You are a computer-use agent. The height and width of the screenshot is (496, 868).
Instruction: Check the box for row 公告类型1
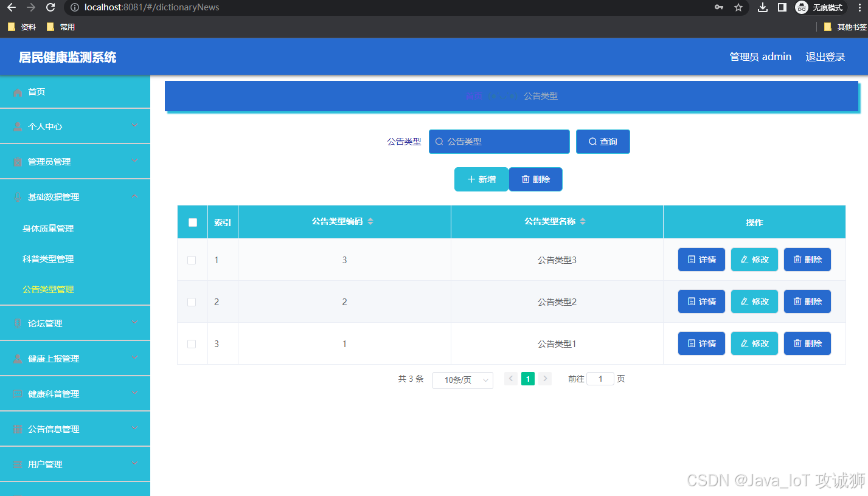pyautogui.click(x=192, y=343)
